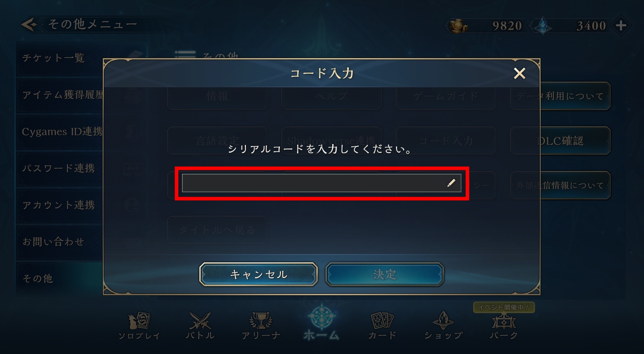Viewport: 644px width, 354px height.
Task: Click the DLC確認 button
Action: pyautogui.click(x=575, y=141)
